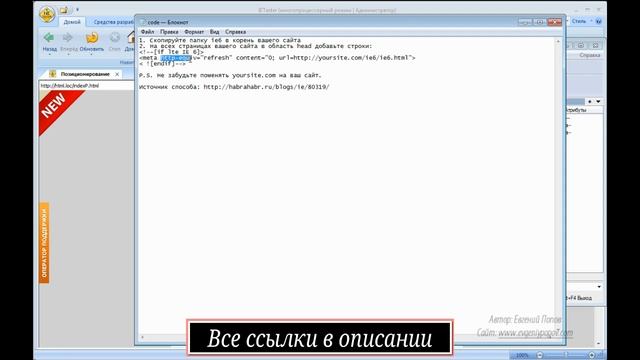Click the right panel close X icon
640x360 pixels.
pos(595,45)
